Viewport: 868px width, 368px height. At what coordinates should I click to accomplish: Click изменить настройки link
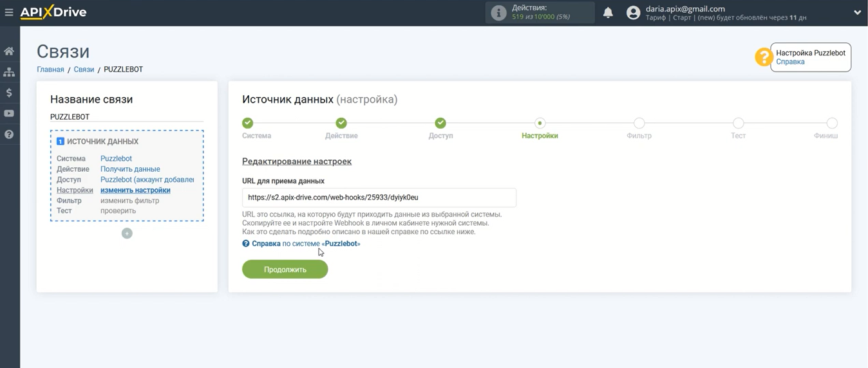135,190
